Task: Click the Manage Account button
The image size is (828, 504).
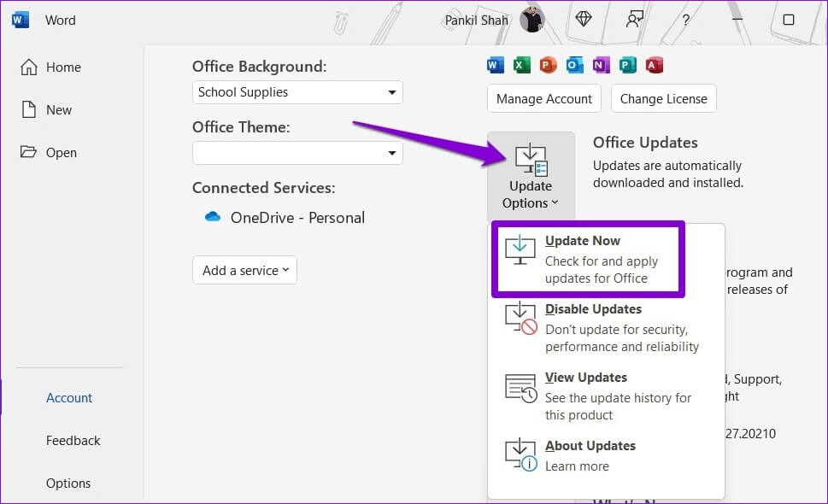Action: [544, 99]
